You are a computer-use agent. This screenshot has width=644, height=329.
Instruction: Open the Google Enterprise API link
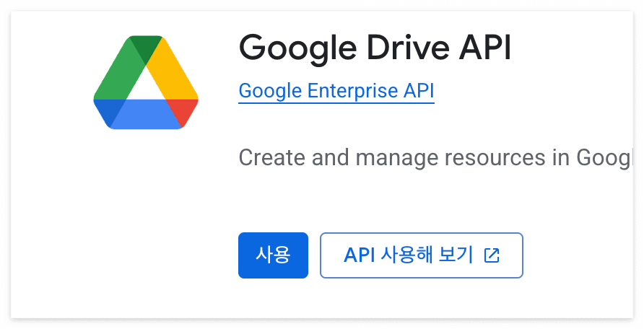point(336,91)
